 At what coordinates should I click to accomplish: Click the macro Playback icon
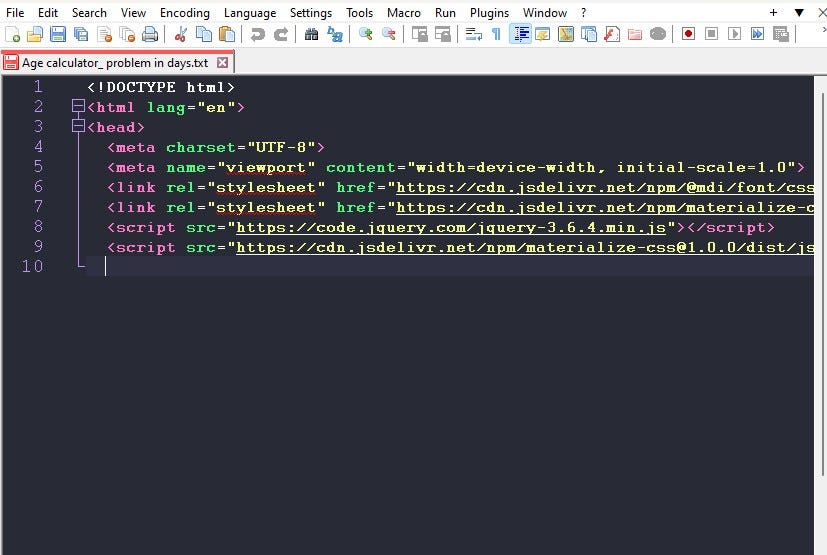pyautogui.click(x=734, y=34)
